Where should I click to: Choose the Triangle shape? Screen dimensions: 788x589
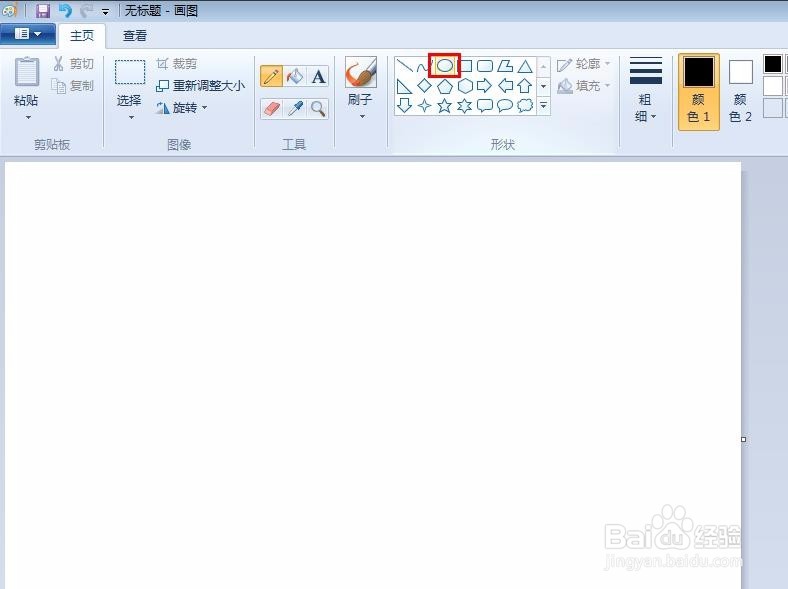[525, 66]
